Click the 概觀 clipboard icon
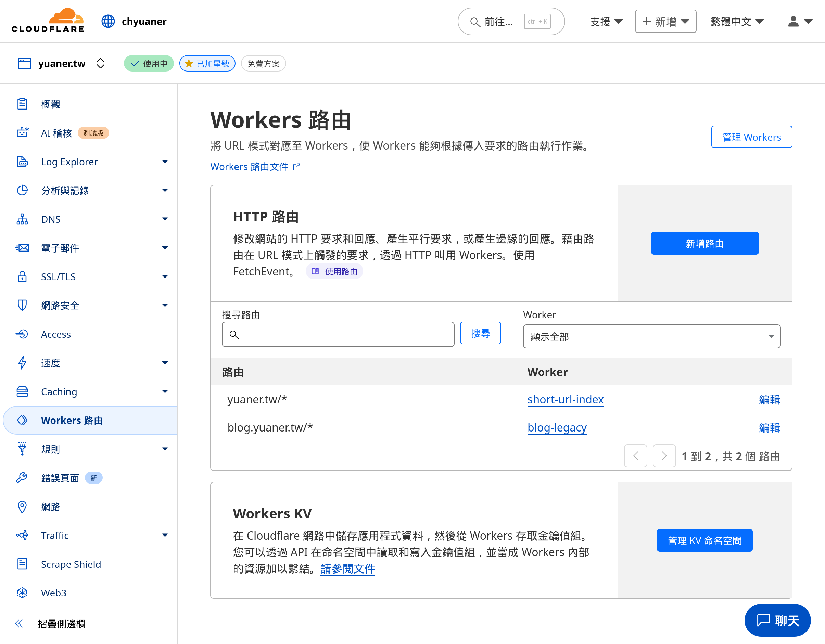 [x=22, y=104]
